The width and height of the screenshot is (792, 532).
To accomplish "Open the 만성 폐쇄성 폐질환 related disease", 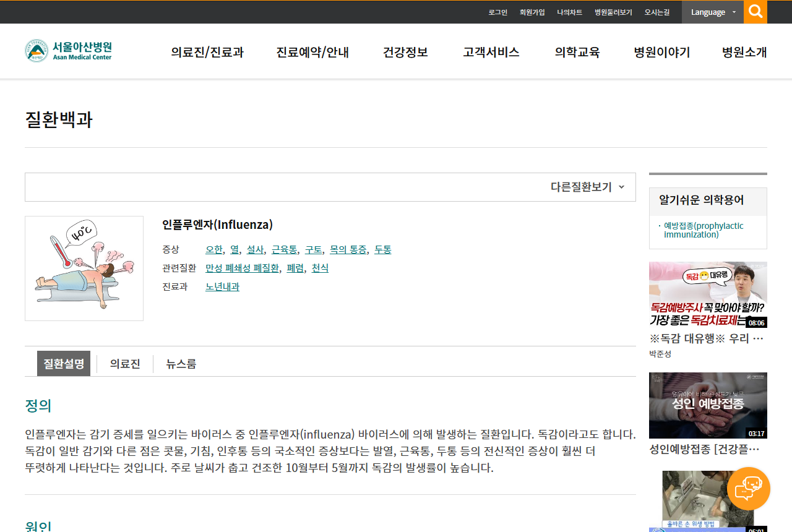I will pos(243,268).
